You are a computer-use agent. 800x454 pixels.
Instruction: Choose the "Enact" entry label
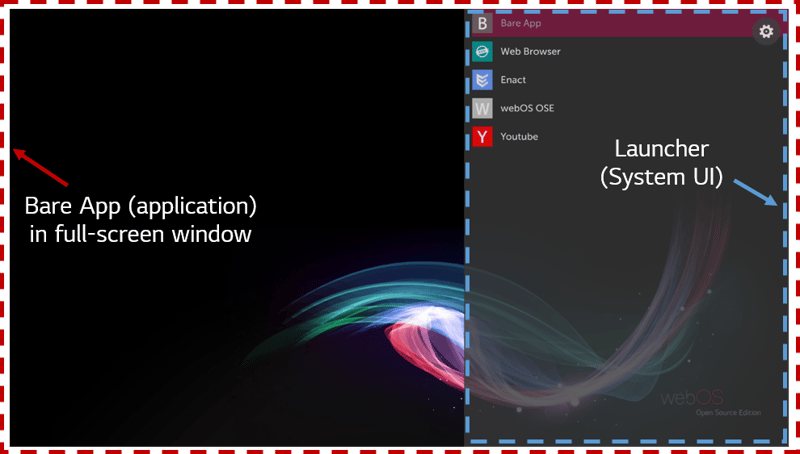513,80
